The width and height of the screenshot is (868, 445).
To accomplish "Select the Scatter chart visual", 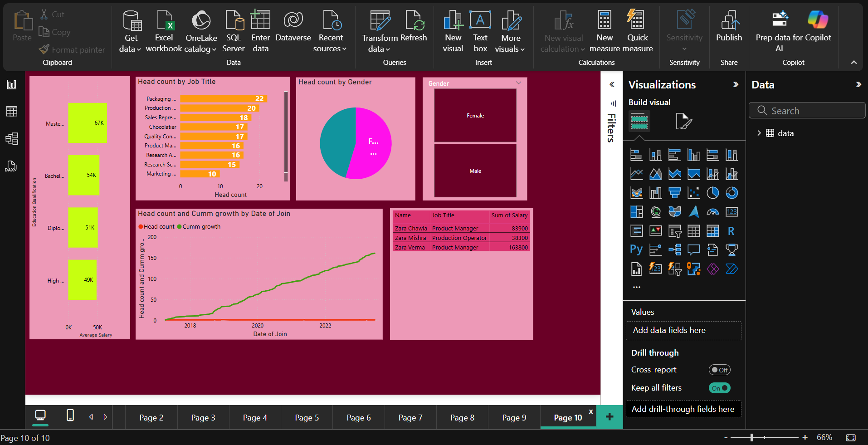I will tap(693, 193).
